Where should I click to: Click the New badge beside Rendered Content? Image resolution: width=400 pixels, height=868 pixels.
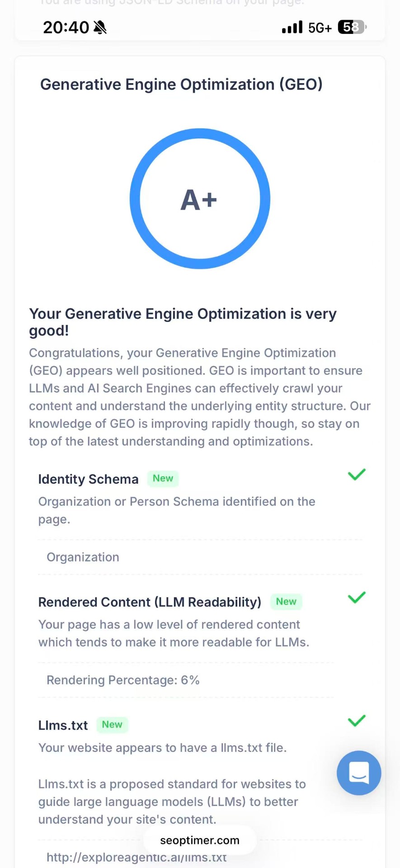[286, 602]
